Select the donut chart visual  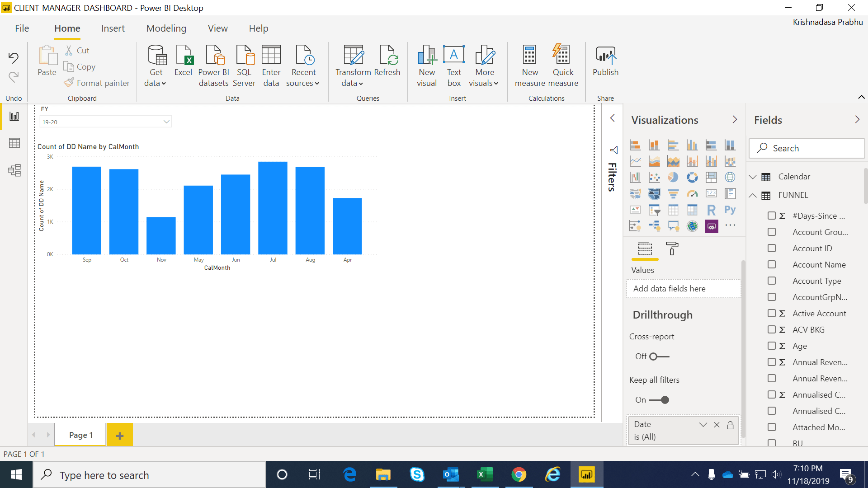(692, 178)
